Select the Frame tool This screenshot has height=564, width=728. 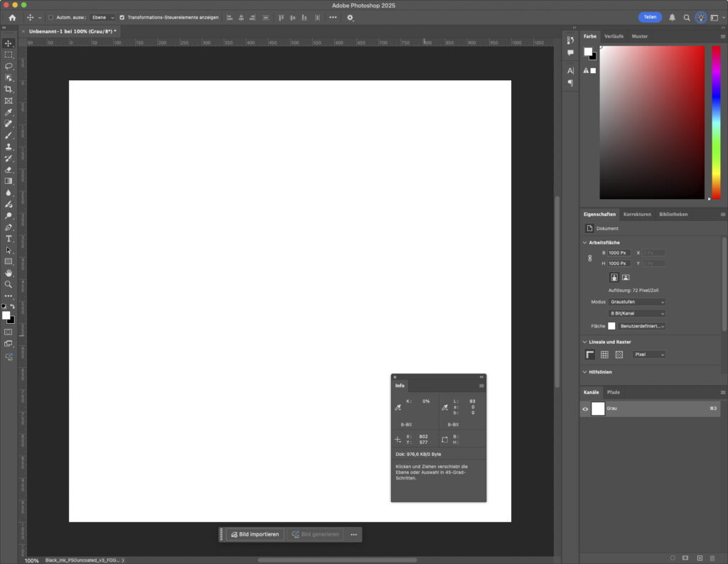[9, 101]
